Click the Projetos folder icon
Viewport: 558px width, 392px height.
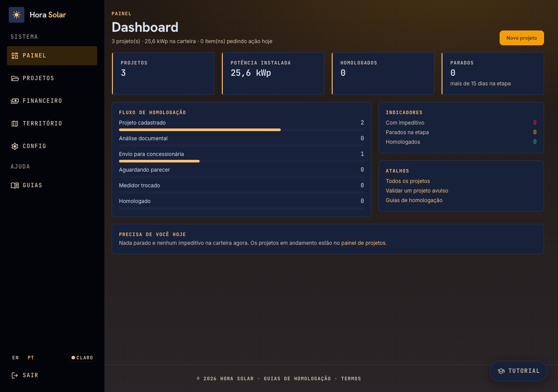point(15,78)
